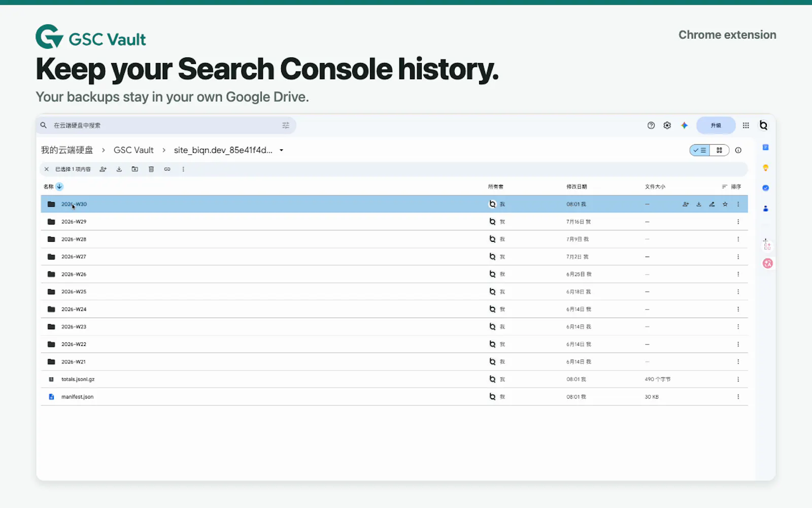This screenshot has width=812, height=508.
Task: Select the totals.jsonl.gz file
Action: [x=394, y=379]
